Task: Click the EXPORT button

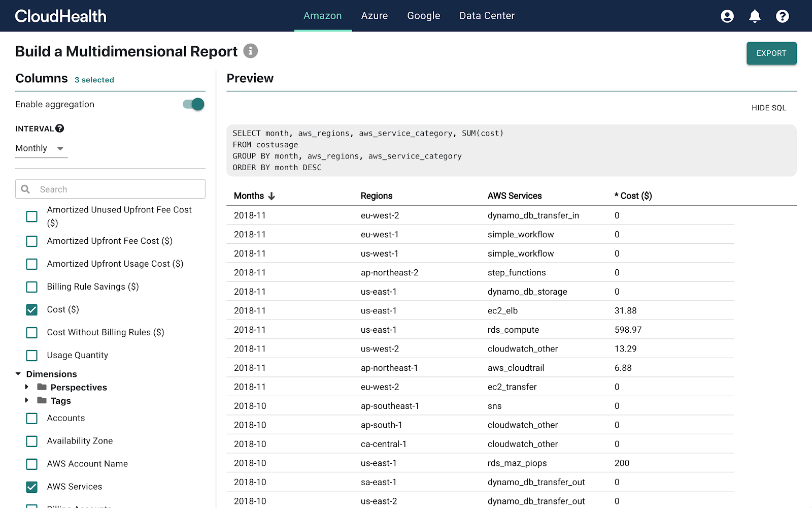Action: click(x=771, y=53)
